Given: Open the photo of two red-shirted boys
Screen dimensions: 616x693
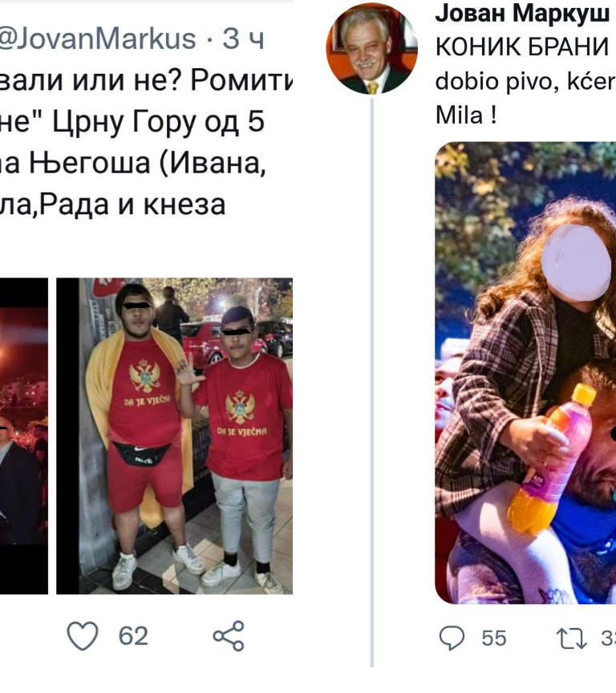Looking at the screenshot, I should tap(175, 436).
